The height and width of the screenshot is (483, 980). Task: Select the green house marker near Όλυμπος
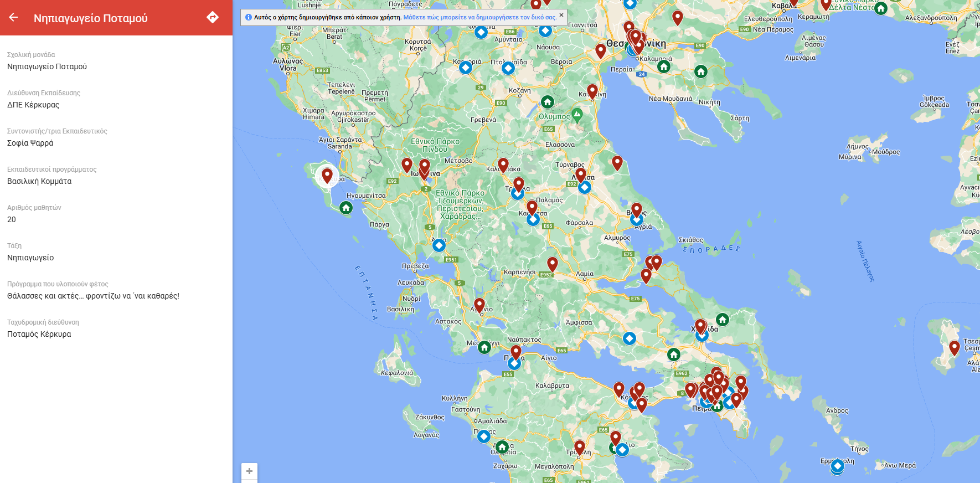(x=548, y=102)
